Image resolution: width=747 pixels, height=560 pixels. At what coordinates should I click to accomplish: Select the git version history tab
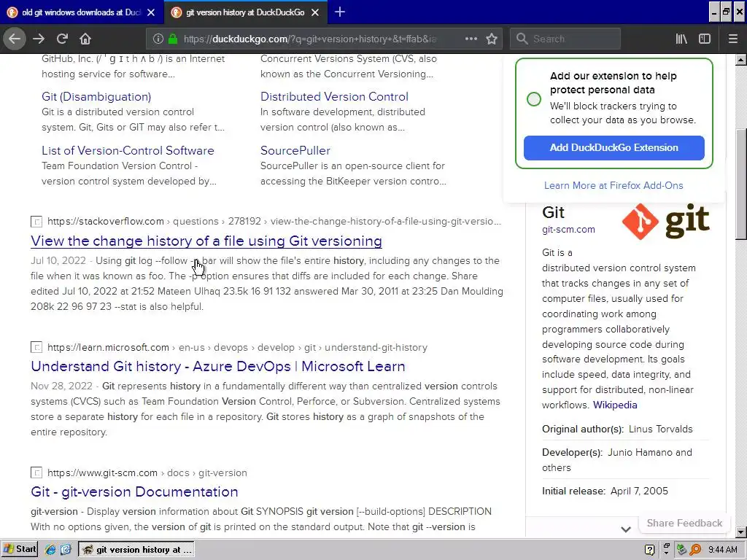pyautogui.click(x=245, y=12)
